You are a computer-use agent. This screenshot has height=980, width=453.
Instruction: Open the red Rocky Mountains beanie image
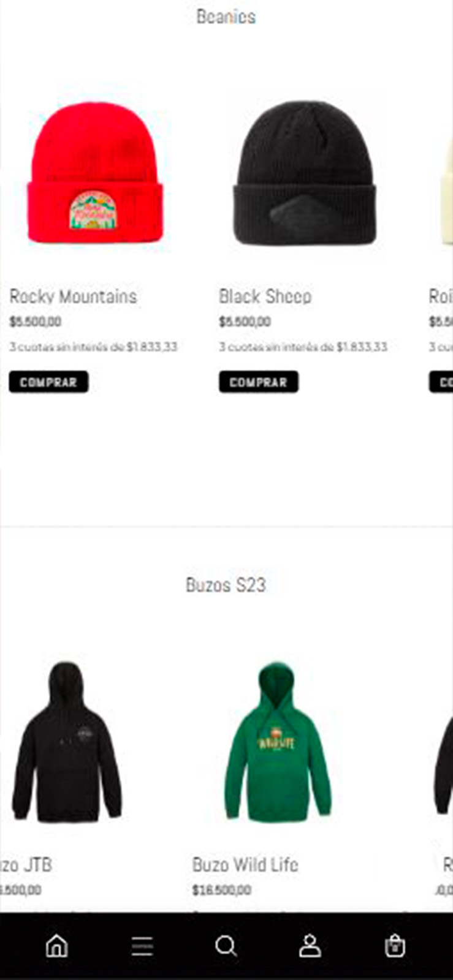coord(95,174)
